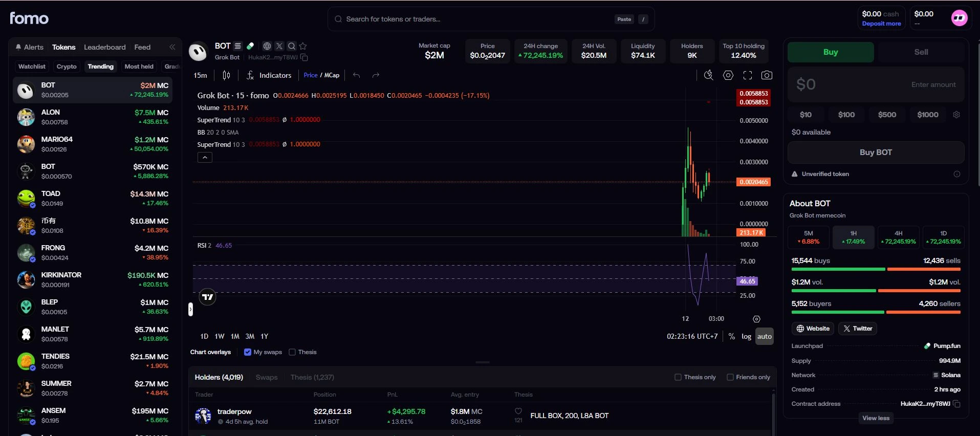Open the token X profile icon

pyautogui.click(x=279, y=46)
